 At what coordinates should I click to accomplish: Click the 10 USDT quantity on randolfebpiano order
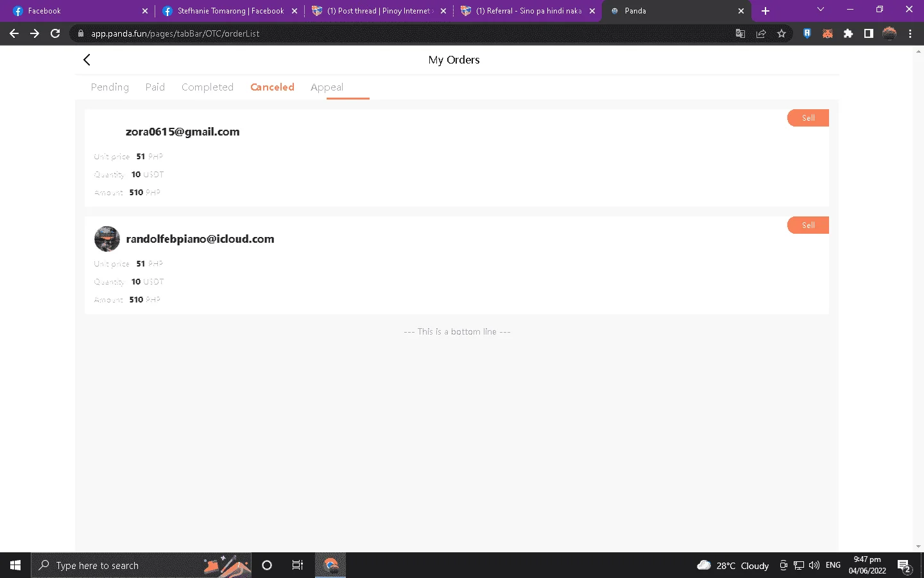(148, 282)
